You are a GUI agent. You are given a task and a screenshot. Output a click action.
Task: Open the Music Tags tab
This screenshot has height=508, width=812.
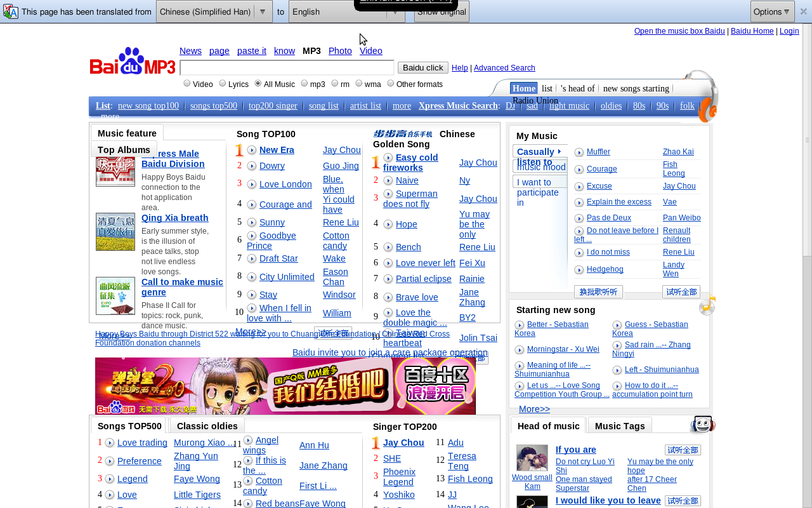click(619, 426)
